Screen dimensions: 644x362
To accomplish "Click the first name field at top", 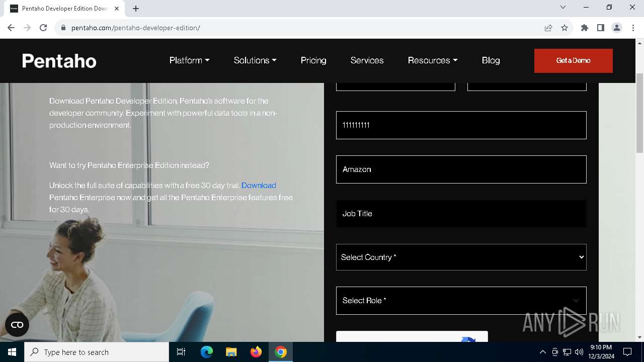I will pyautogui.click(x=395, y=86).
